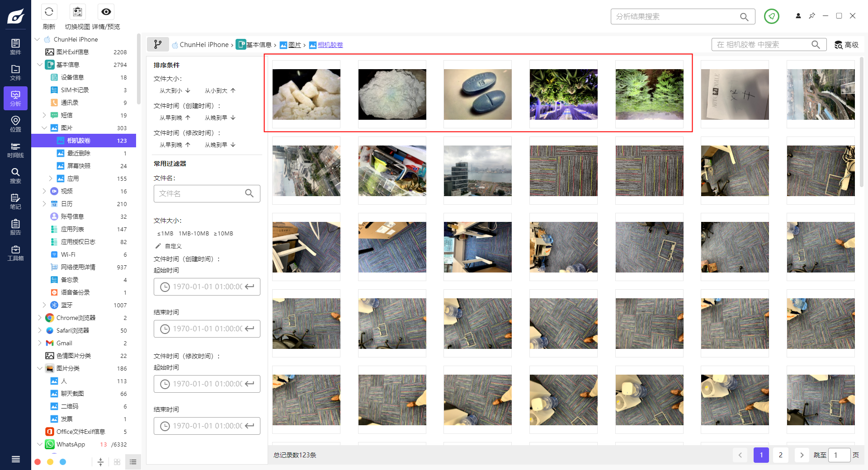Click the Switch View (切换视图) icon

click(x=77, y=12)
